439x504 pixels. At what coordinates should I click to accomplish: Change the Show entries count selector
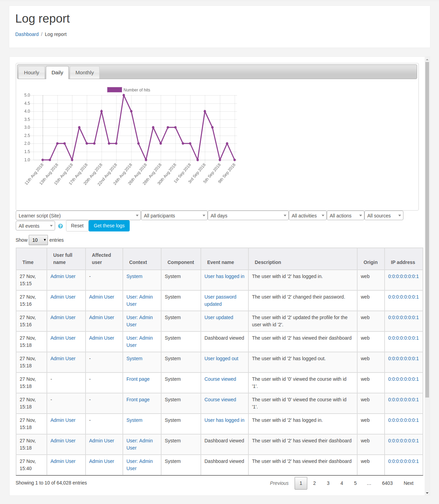coord(38,240)
